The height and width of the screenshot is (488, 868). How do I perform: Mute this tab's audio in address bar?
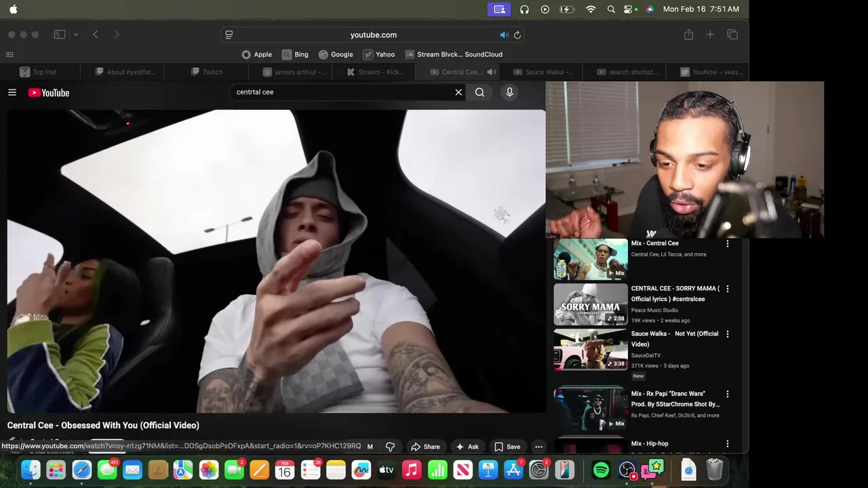tap(504, 35)
